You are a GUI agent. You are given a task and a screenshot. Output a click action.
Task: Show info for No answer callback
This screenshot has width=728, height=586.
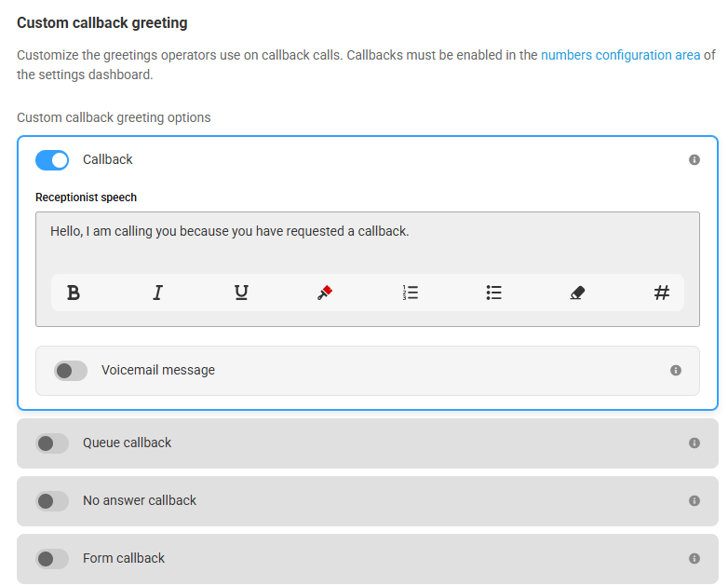click(694, 500)
